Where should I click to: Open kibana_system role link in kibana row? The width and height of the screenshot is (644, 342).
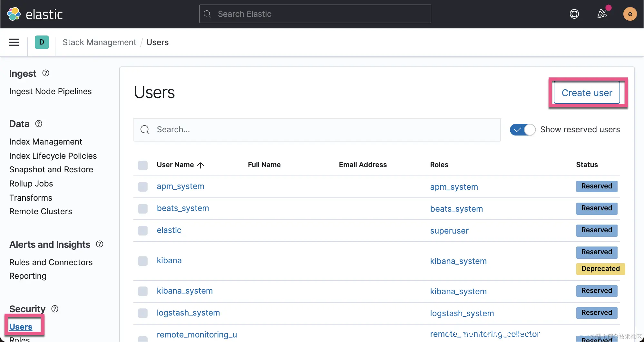point(459,261)
